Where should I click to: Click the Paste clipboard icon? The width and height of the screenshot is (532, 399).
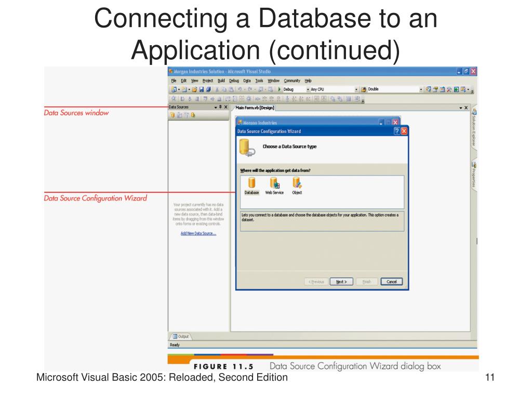tap(231, 89)
